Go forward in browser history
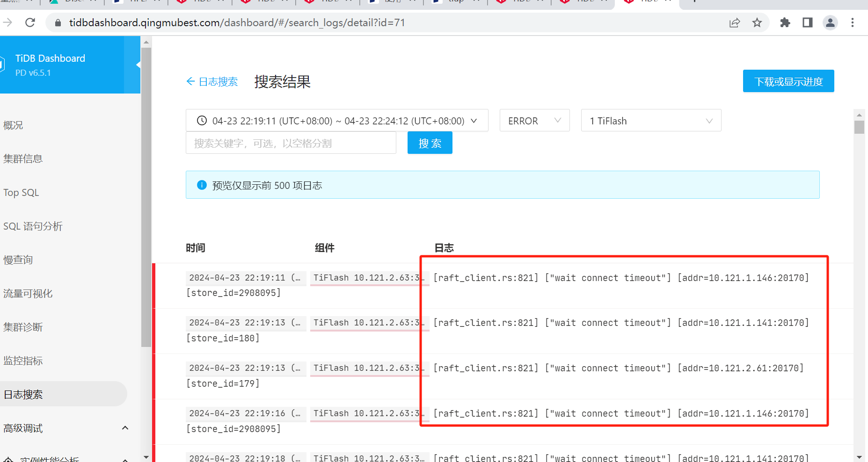The width and height of the screenshot is (868, 462). click(7, 22)
